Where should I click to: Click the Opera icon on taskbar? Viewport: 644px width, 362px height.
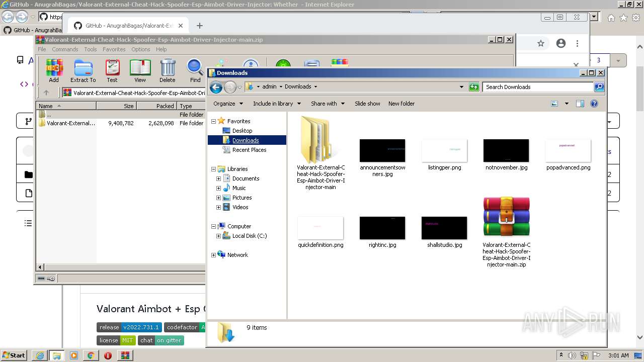tap(108, 355)
